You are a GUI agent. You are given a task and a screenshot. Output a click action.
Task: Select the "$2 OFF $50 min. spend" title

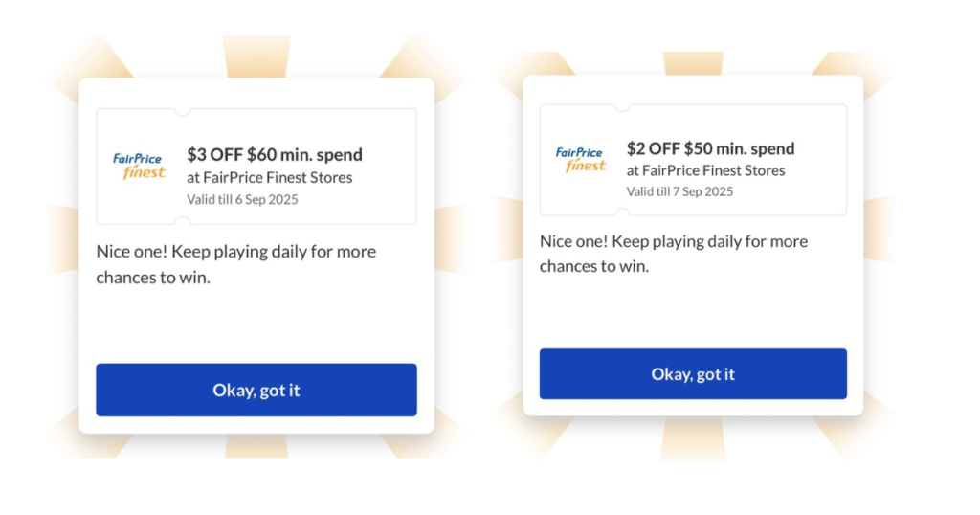tap(710, 148)
